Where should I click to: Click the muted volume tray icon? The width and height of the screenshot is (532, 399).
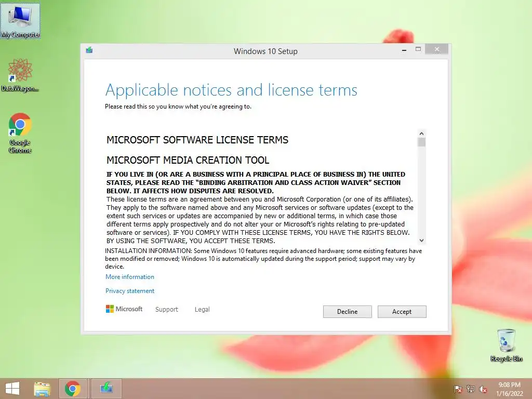483,389
